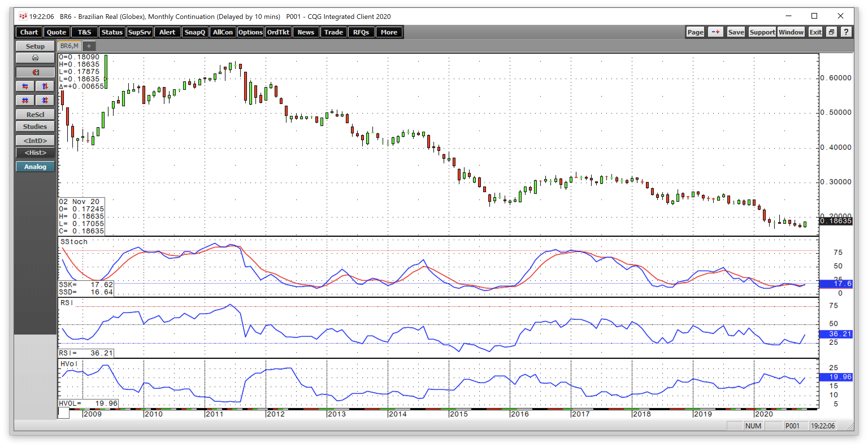Click the RSI= 36.21 value readout
Screen dimensions: 868x447
tap(86, 353)
